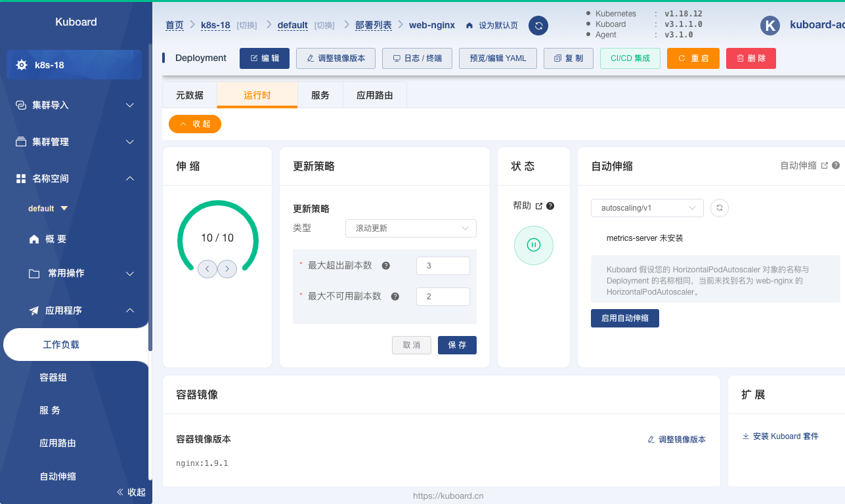Open 日志 / 终端
The image size is (845, 504).
pos(417,58)
